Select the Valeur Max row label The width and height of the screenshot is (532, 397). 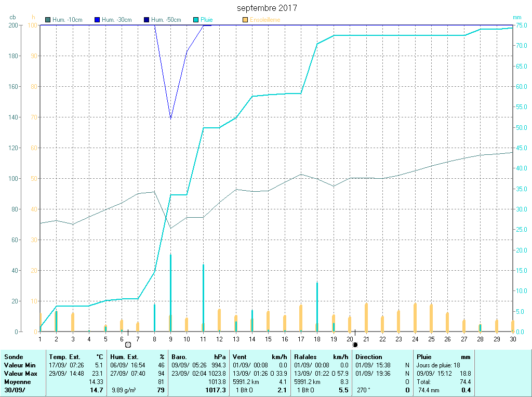click(x=20, y=374)
